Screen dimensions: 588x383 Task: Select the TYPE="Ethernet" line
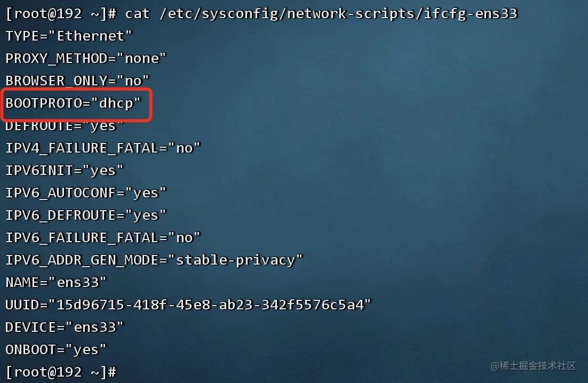[x=69, y=36]
